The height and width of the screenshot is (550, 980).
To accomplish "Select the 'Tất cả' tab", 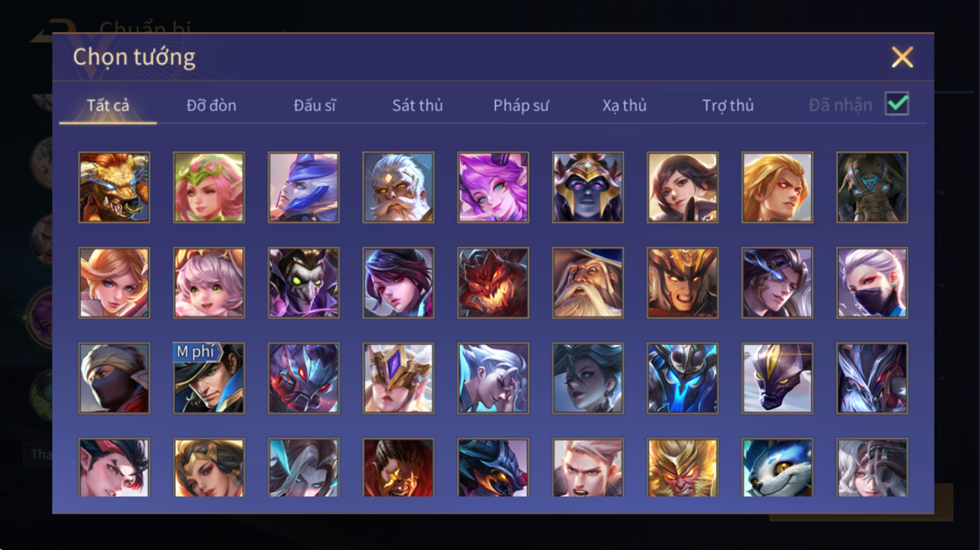I will (108, 105).
